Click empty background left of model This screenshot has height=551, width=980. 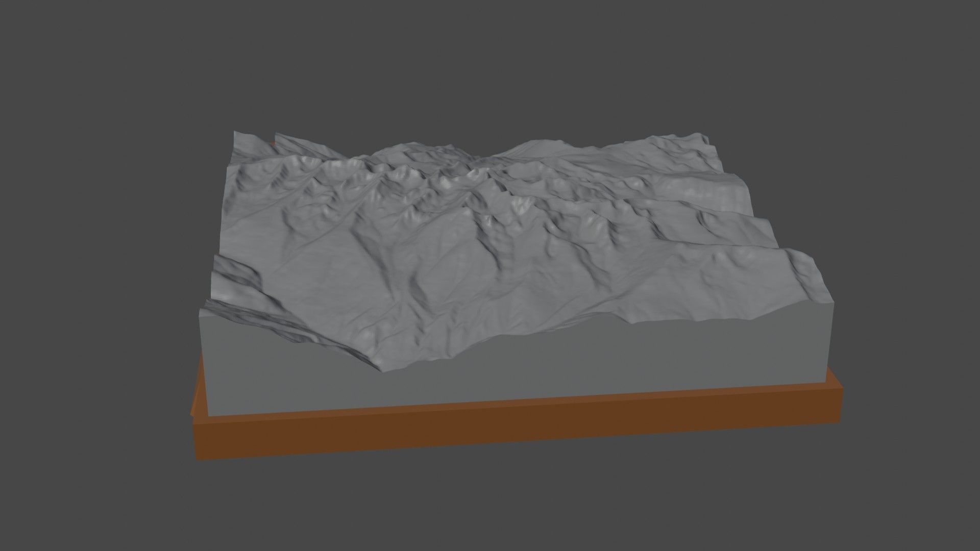point(92,275)
